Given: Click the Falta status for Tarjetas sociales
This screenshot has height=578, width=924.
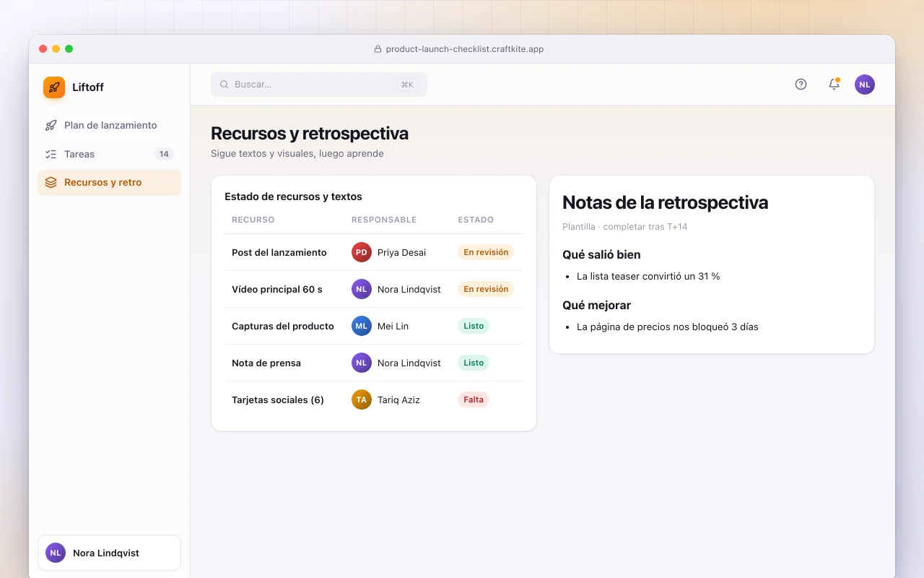Looking at the screenshot, I should [474, 400].
